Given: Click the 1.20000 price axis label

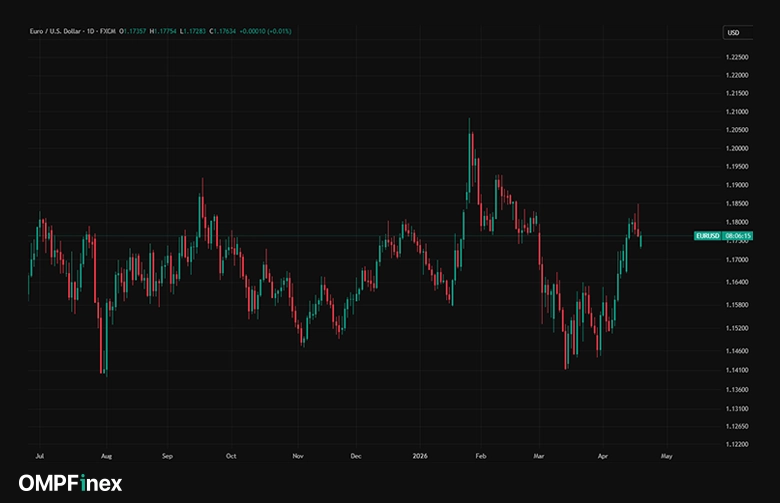Looking at the screenshot, I should point(738,148).
